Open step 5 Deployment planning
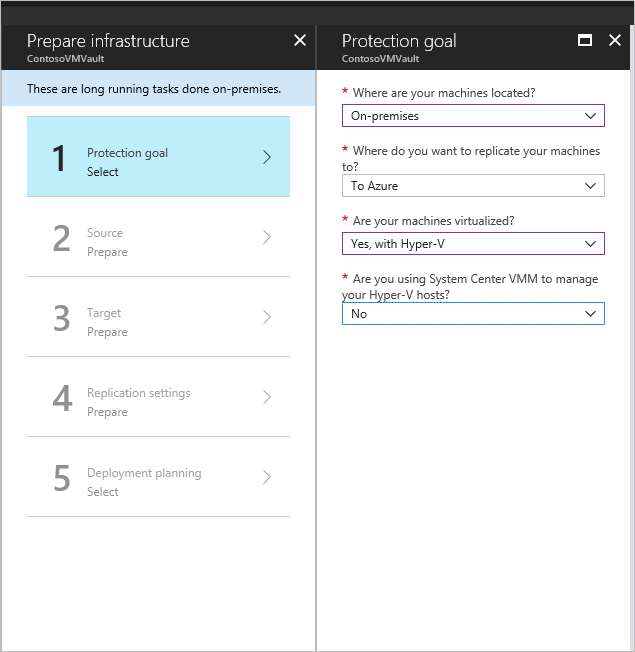The height and width of the screenshot is (652, 635). 158,477
